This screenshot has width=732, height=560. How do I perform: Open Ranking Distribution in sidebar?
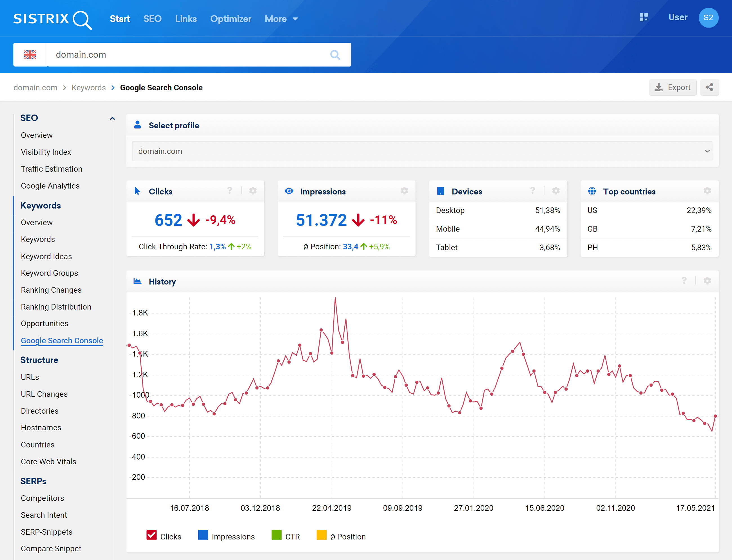point(56,307)
